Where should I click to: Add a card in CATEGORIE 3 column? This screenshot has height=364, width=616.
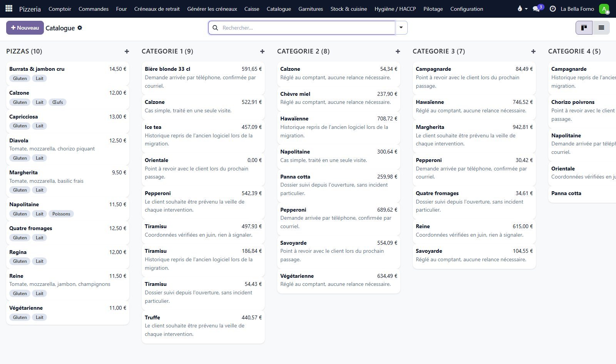tap(533, 51)
